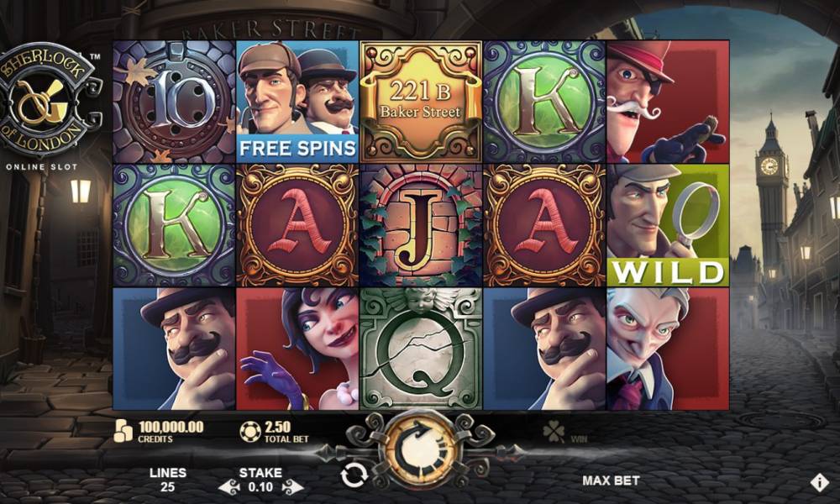Click the cracked Q symbol

[x=421, y=349]
